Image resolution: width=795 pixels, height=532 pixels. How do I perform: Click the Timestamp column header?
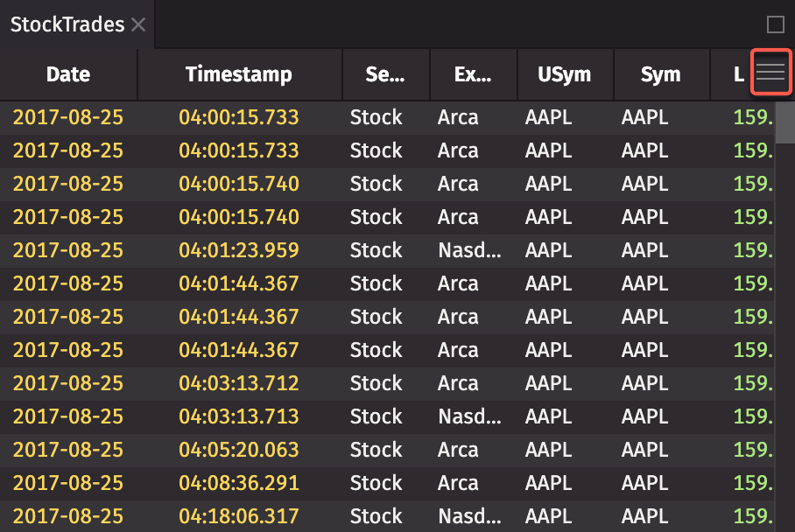coord(239,74)
